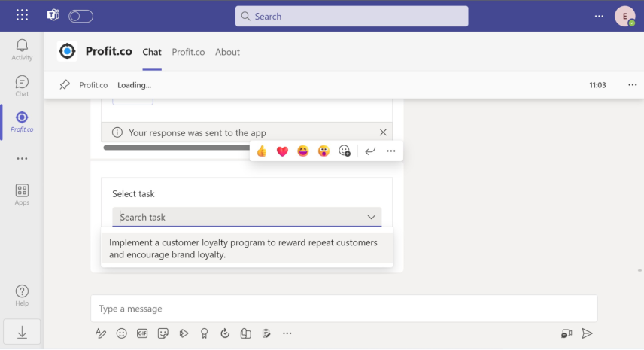Open the emoji picker in compose

click(122, 333)
